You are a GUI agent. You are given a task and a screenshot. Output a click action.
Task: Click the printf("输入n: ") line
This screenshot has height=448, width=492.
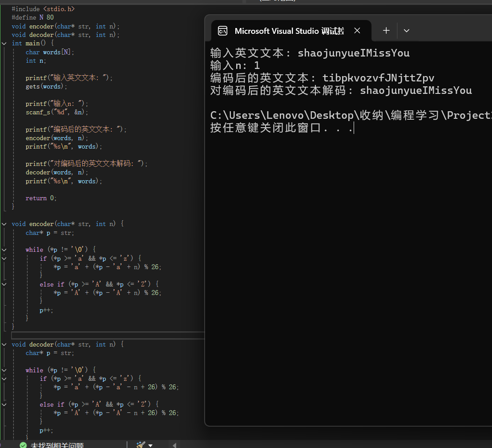click(x=57, y=104)
